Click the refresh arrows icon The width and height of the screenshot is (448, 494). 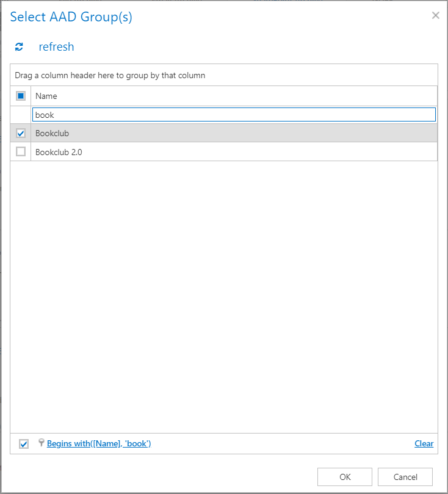(x=19, y=47)
